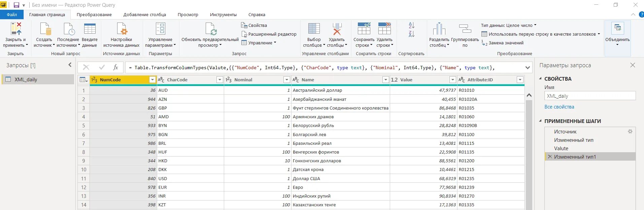Open Все свойства link

click(559, 107)
